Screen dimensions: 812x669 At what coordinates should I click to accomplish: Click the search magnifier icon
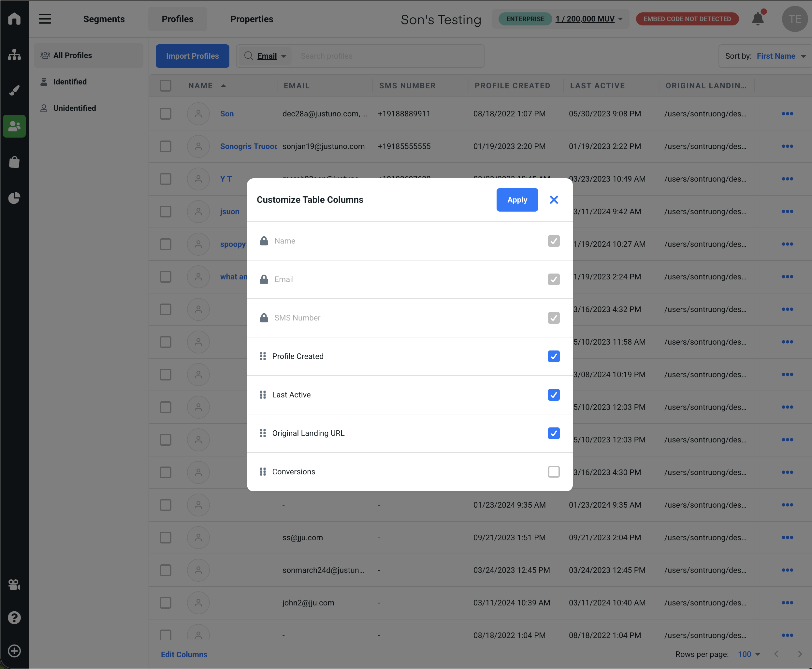click(x=249, y=56)
